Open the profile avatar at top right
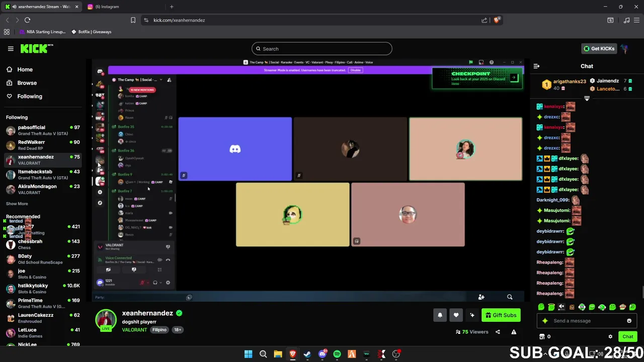 click(x=624, y=49)
